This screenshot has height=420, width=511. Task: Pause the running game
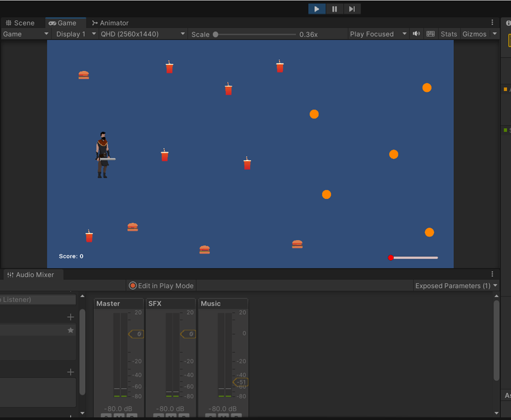tap(334, 9)
